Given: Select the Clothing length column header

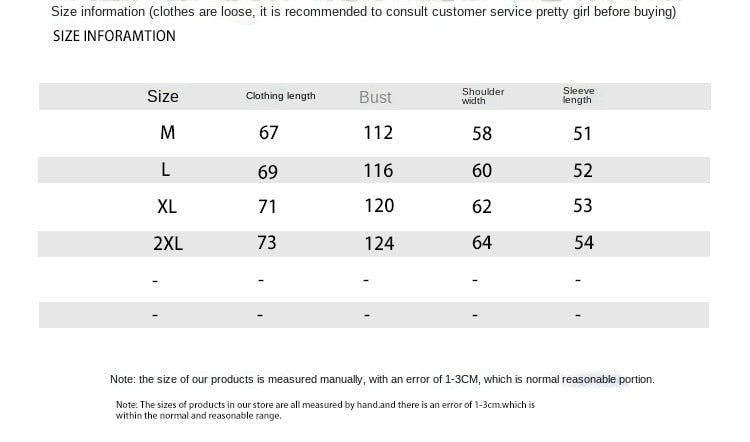Looking at the screenshot, I should point(281,96).
